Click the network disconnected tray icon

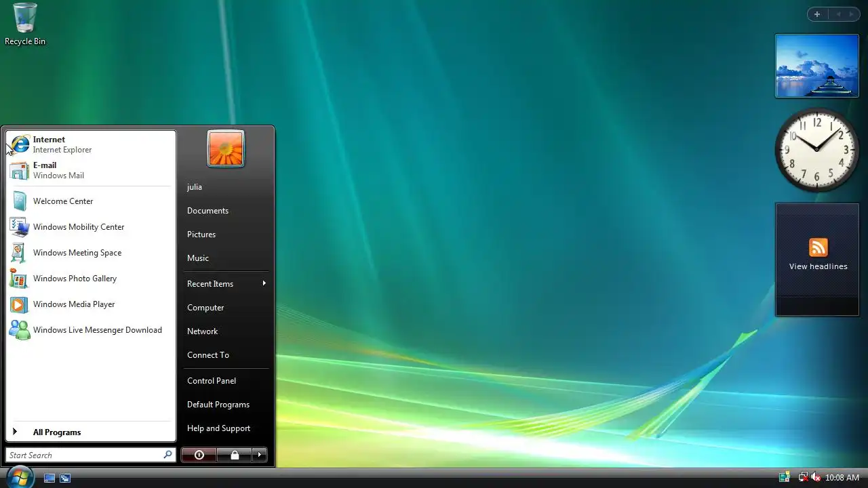[x=803, y=478]
